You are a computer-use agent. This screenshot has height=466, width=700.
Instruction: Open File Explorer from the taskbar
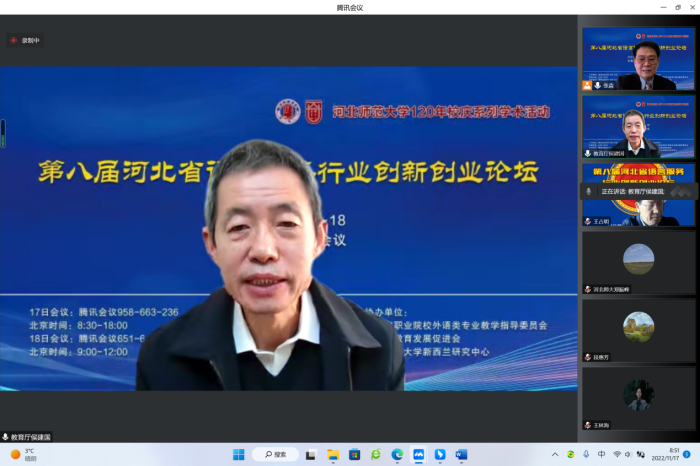tap(333, 454)
